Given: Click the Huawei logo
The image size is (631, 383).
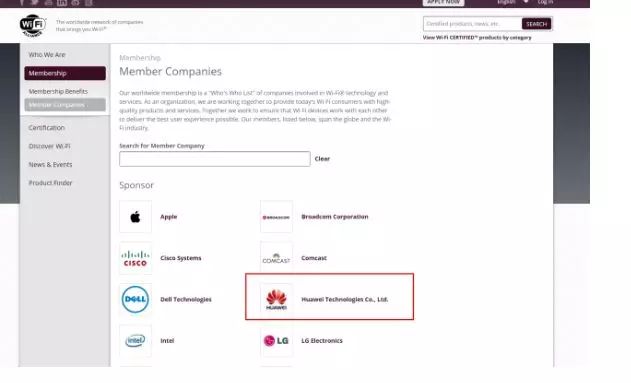Looking at the screenshot, I should [x=276, y=299].
